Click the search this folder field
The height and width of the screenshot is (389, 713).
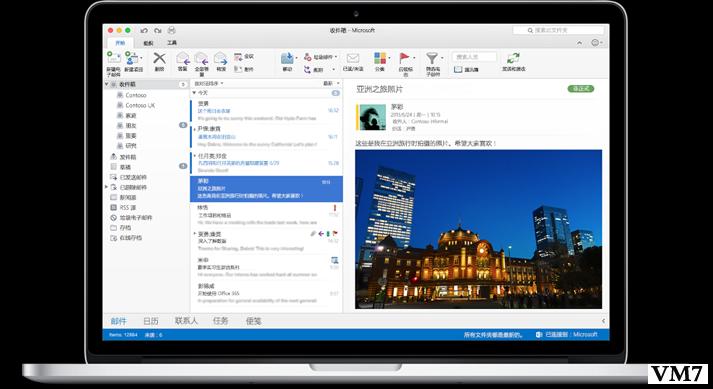[x=558, y=30]
